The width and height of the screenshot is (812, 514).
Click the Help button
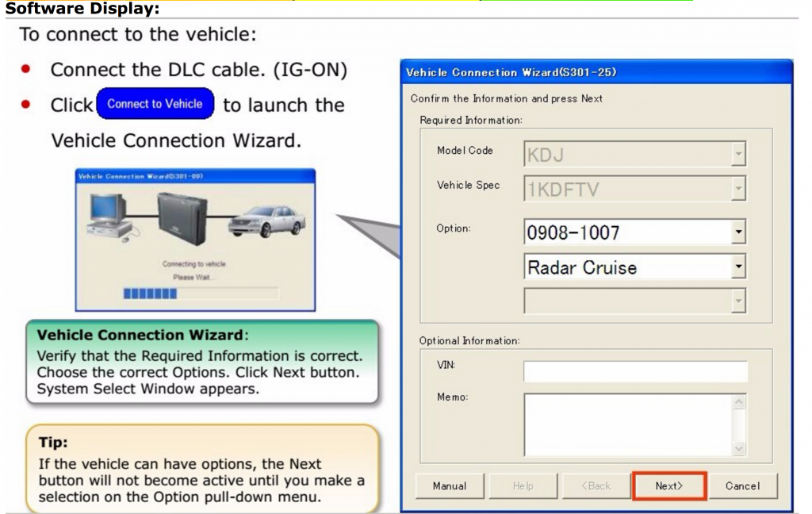point(522,485)
